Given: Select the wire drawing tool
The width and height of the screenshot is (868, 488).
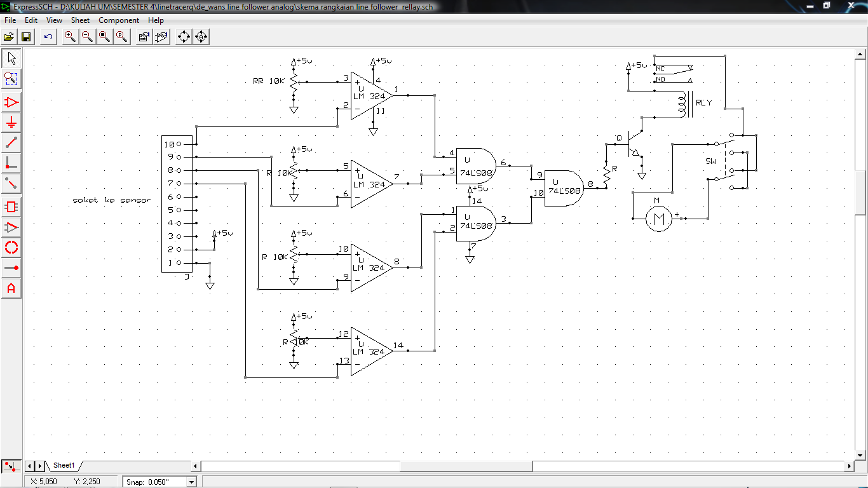Looking at the screenshot, I should (x=11, y=143).
